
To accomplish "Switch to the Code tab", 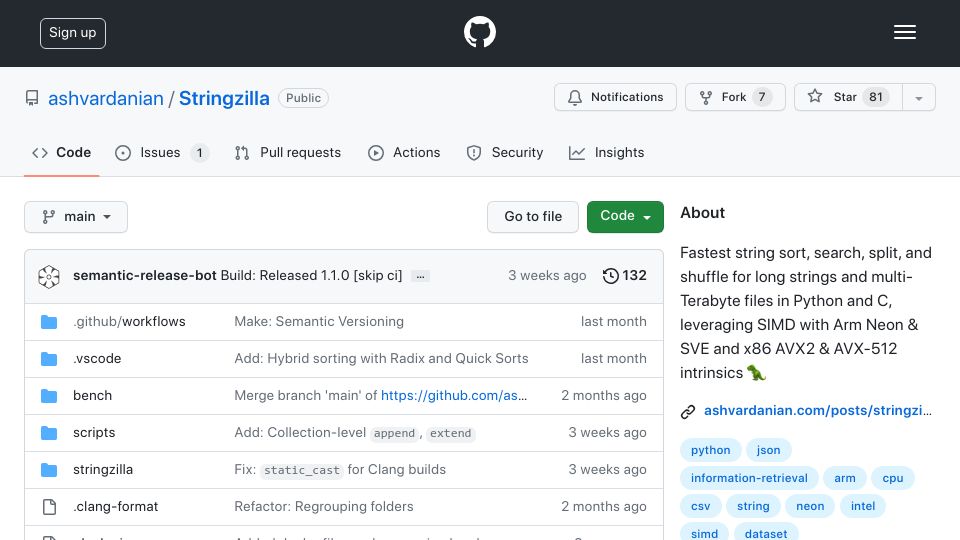I will (61, 152).
